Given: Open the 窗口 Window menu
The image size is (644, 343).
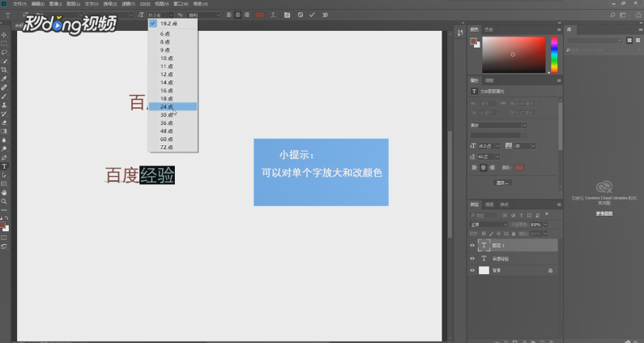Looking at the screenshot, I should tap(181, 4).
